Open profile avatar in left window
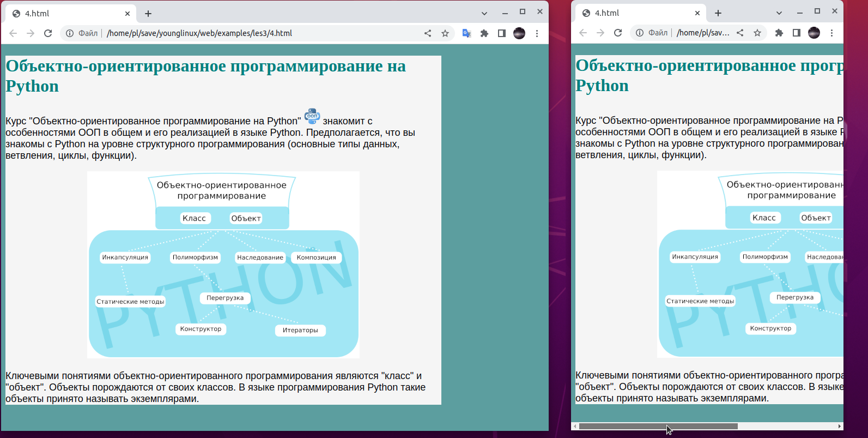The height and width of the screenshot is (438, 868). 519,33
